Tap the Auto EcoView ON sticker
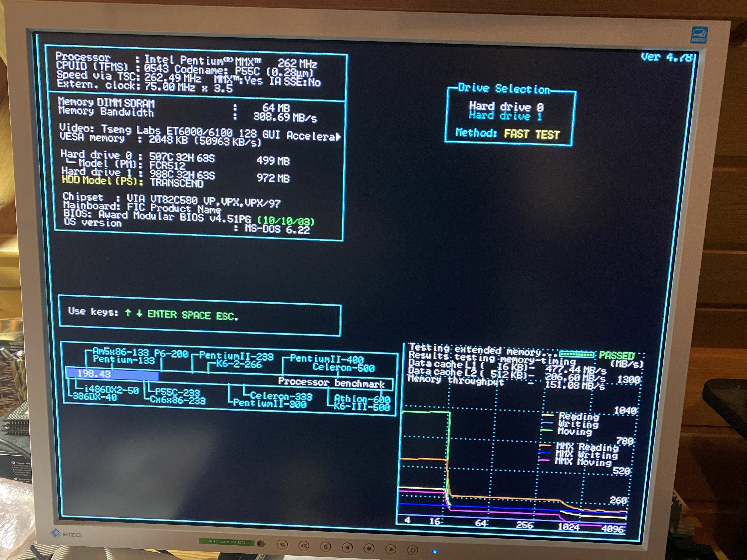Viewport: 747px width, 560px height. (226, 542)
